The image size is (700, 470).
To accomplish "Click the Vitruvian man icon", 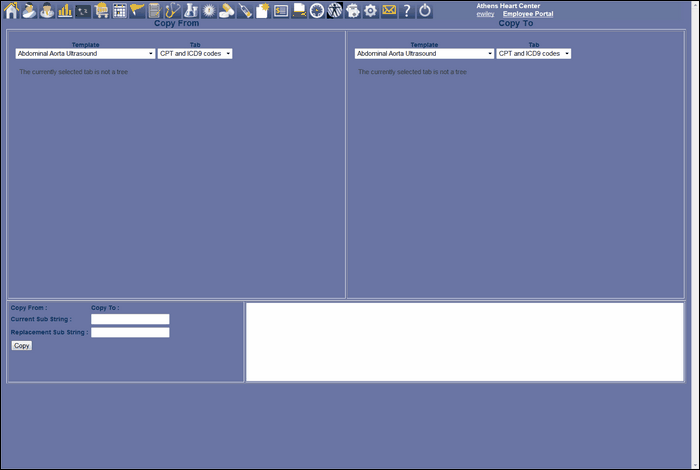I will [x=334, y=10].
